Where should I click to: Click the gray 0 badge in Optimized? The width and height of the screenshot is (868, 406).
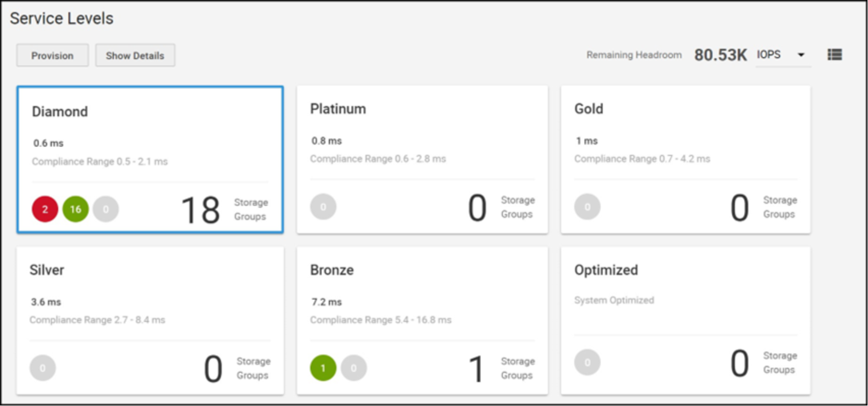[587, 362]
